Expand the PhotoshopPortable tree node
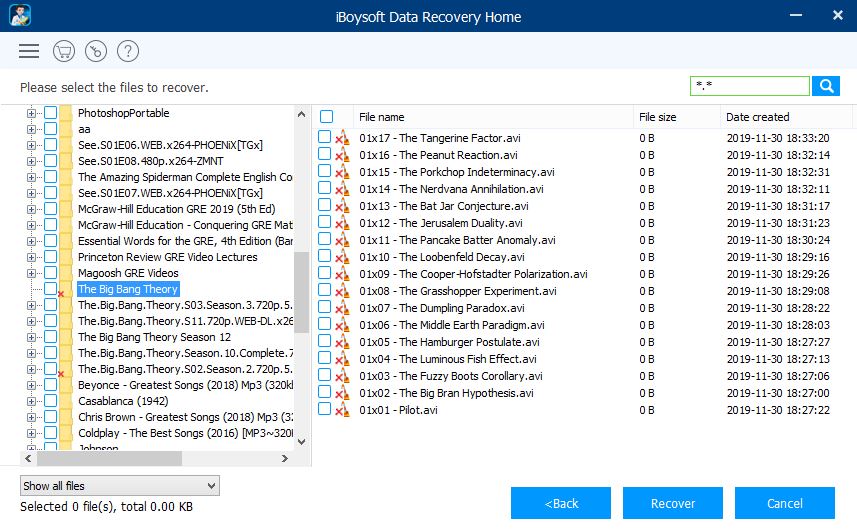This screenshot has width=857, height=529. 31,113
